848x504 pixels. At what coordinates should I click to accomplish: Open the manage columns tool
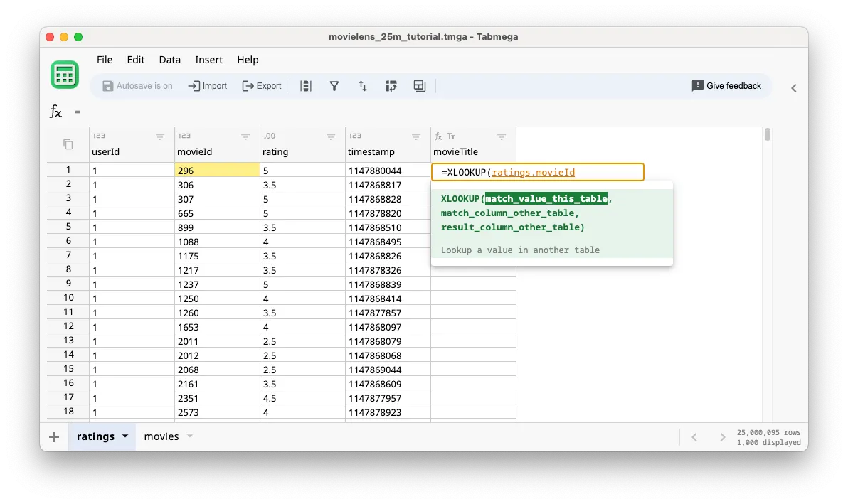(x=306, y=85)
